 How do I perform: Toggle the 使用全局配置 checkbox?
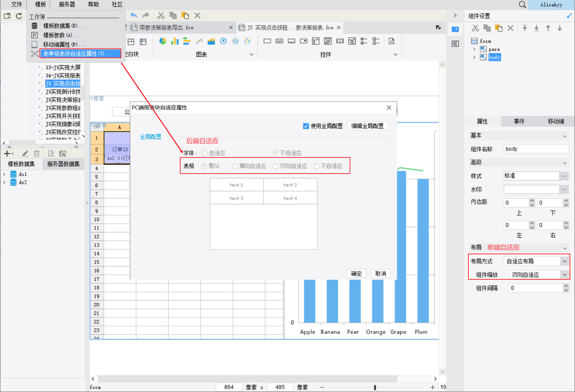coord(306,126)
